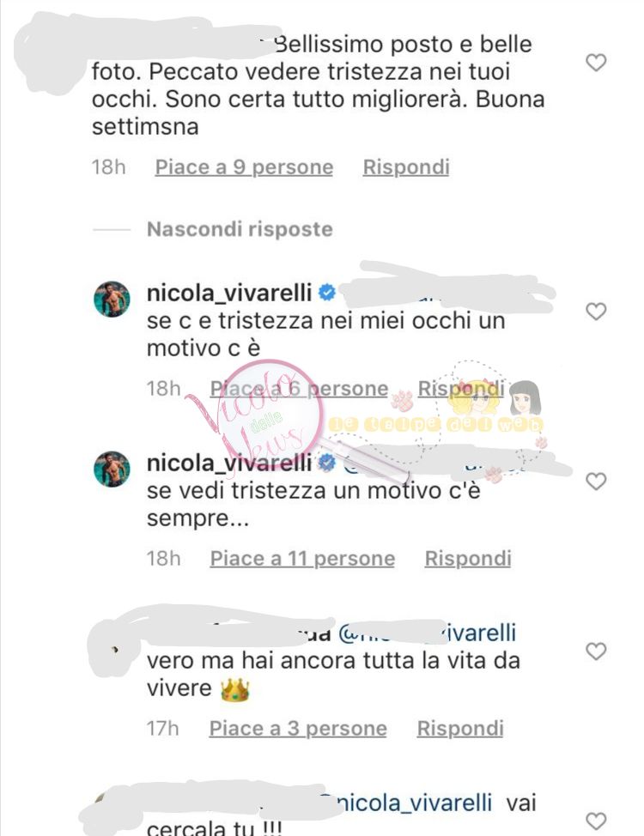Like the 'Bellissimo posto e belle foto' comment
The image size is (644, 836).
click(596, 63)
